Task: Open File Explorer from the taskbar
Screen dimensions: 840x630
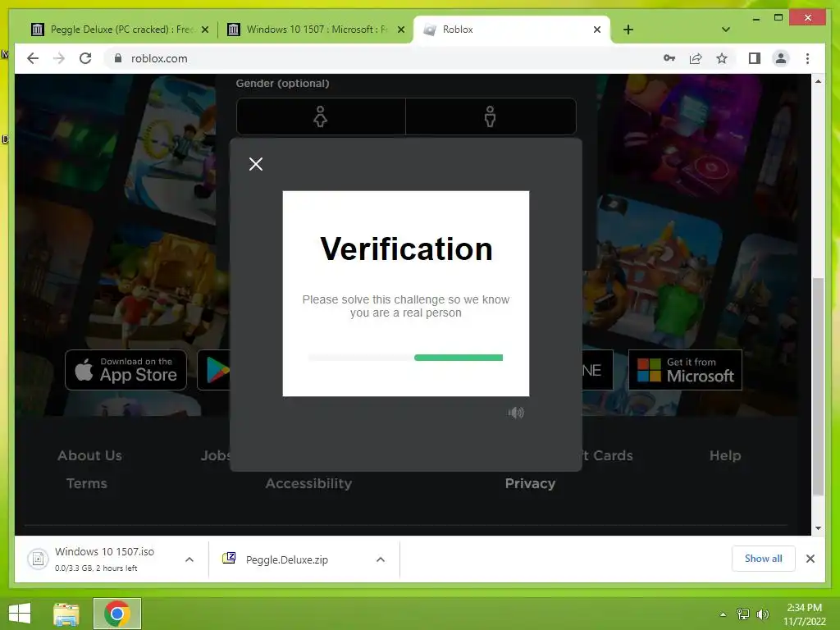Action: (x=66, y=614)
